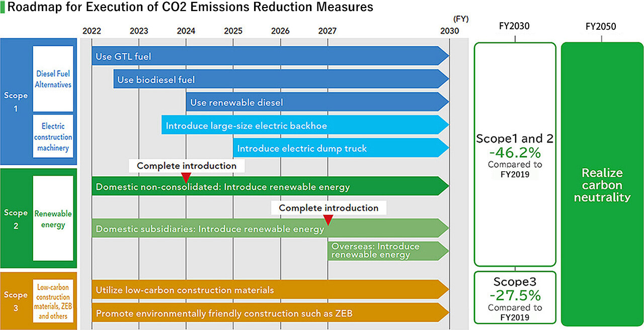Click the Introduce electric dump truck bar
The width and height of the screenshot is (644, 330).
tap(340, 148)
